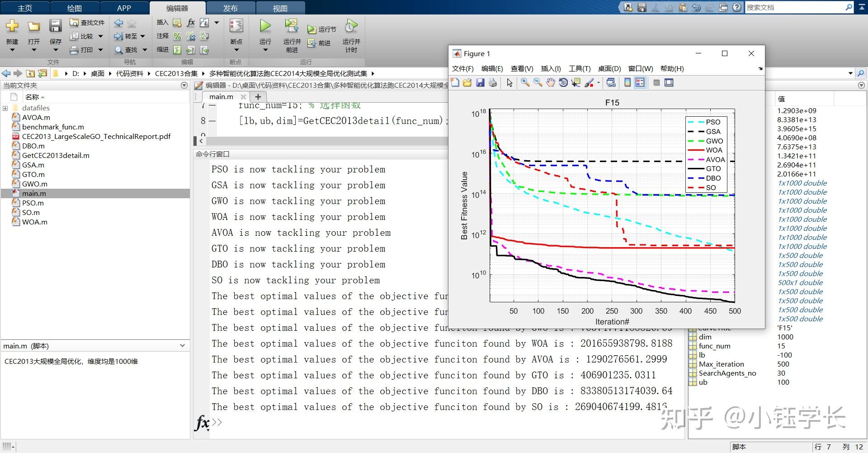This screenshot has width=868, height=453.
Task: Collapse the main.m details panel chevron
Action: click(x=182, y=346)
